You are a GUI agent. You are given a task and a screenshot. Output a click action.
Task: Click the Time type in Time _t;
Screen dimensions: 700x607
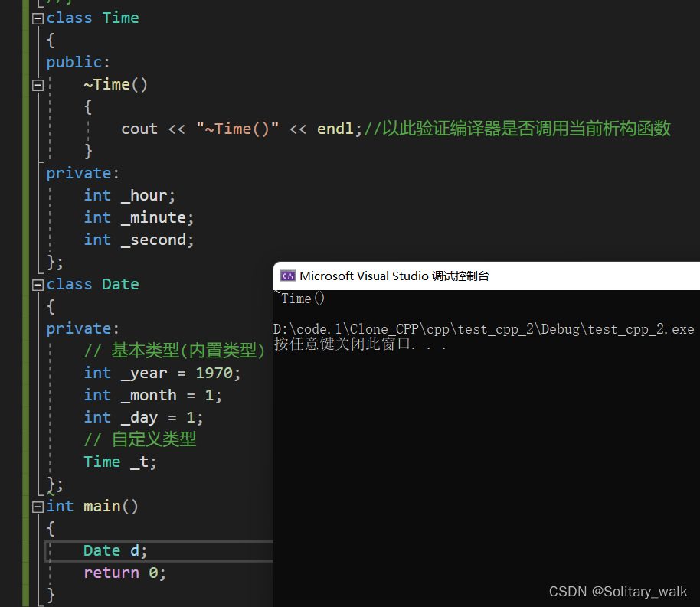[x=102, y=462]
